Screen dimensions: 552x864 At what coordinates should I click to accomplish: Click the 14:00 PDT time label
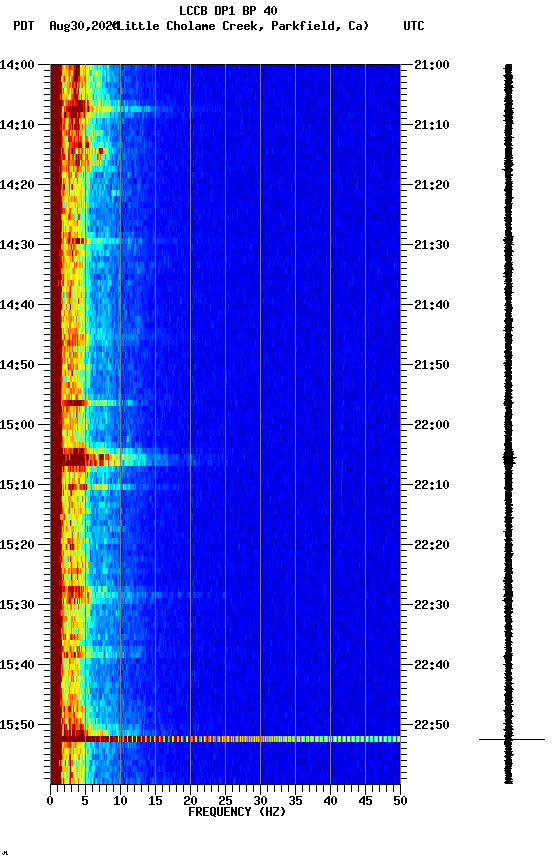click(17, 65)
